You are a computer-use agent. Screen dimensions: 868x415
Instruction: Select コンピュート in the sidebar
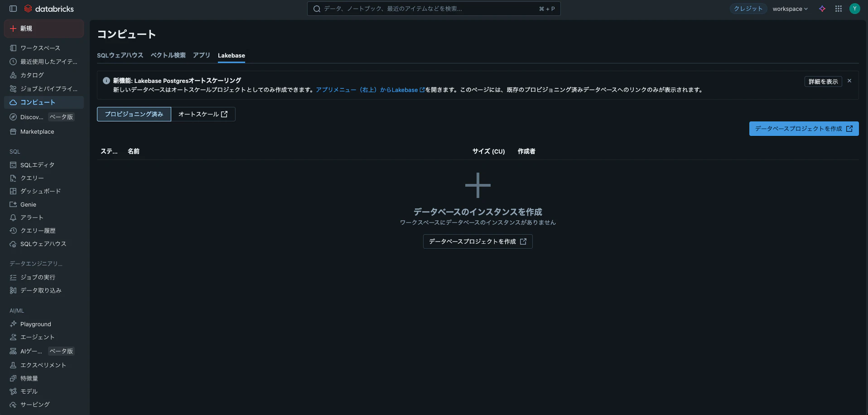pos(44,102)
